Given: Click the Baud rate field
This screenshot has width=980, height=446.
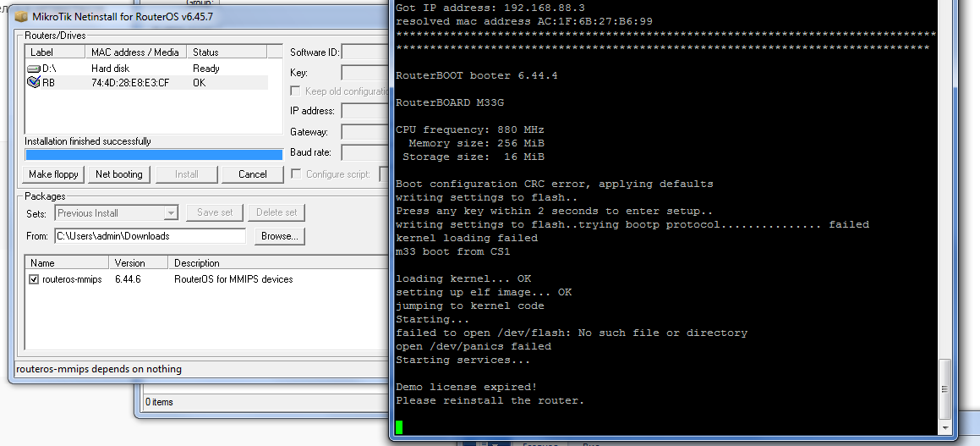Looking at the screenshot, I should point(365,152).
